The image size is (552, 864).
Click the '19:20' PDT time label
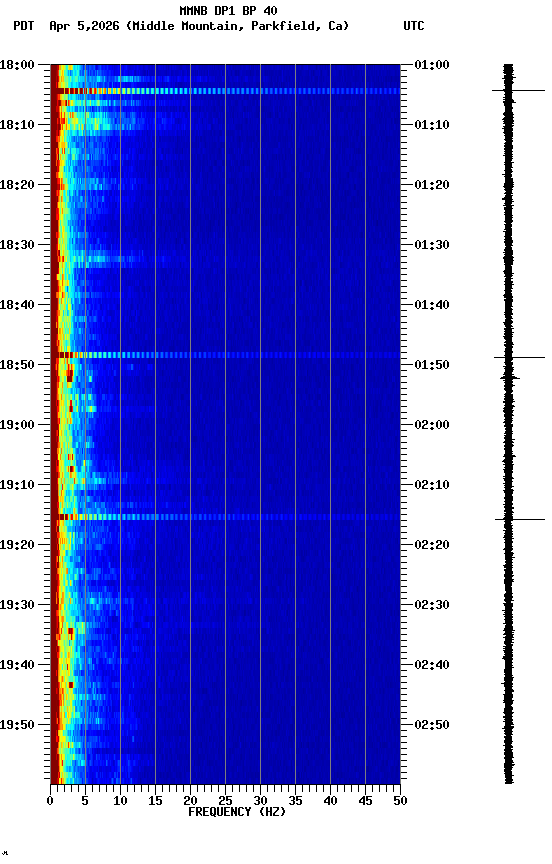(17, 545)
